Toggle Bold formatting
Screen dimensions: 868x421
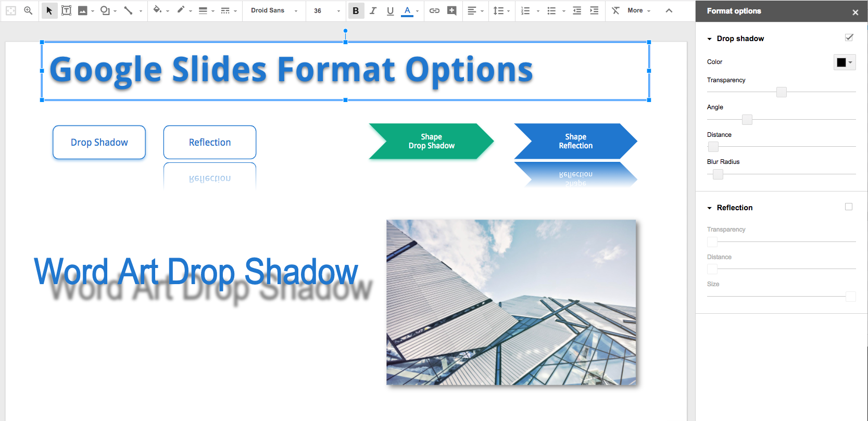tap(356, 10)
